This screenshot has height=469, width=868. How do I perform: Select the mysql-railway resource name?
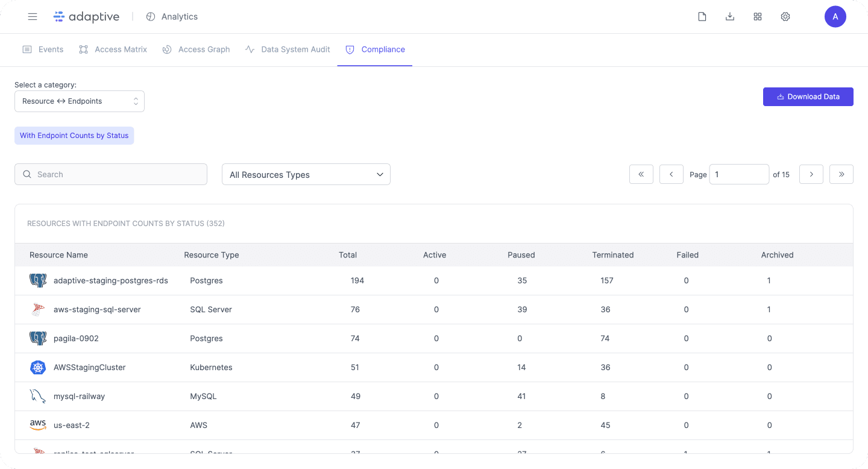[x=80, y=396]
